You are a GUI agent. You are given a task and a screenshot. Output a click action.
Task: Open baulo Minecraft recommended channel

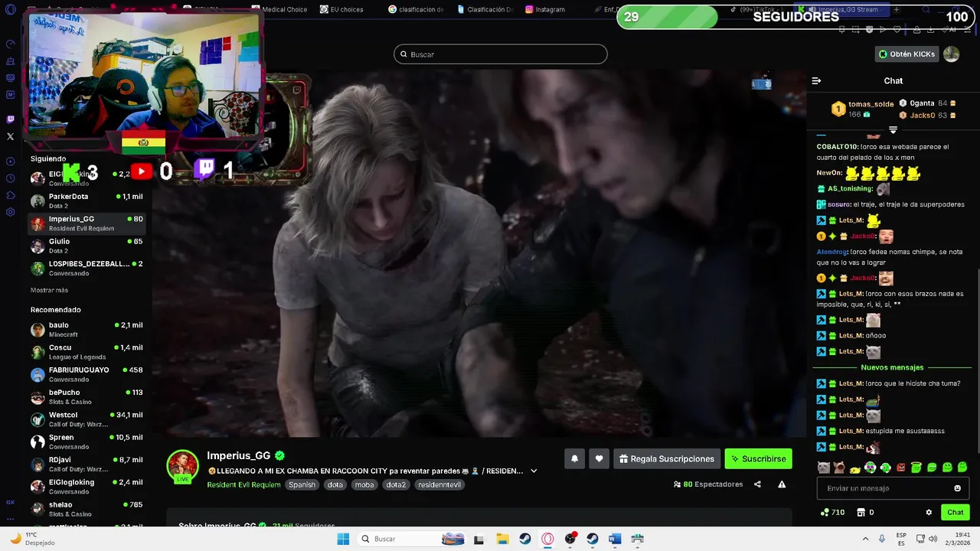(87, 329)
